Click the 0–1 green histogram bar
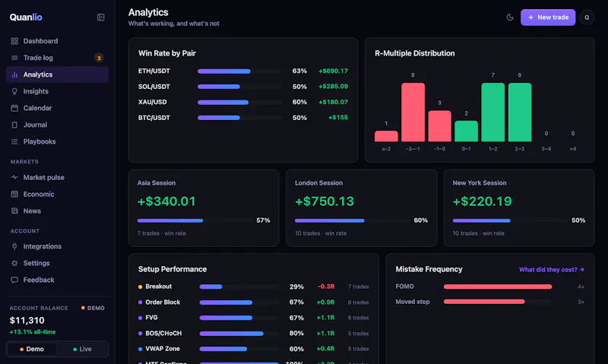 (466, 131)
